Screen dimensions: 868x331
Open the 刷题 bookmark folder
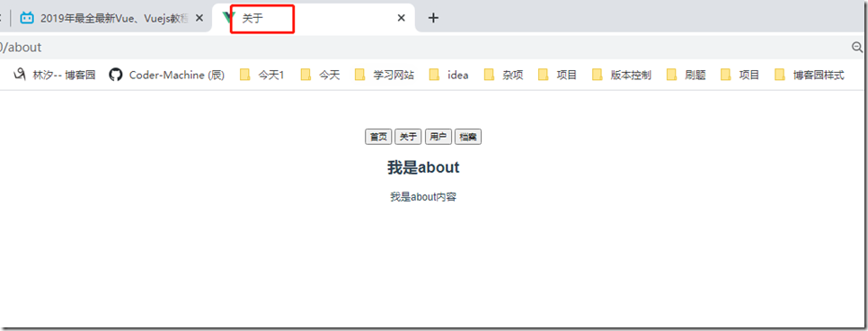686,75
